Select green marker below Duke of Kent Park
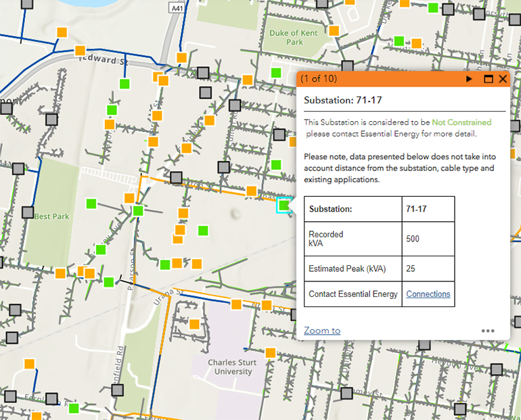This screenshot has height=420, width=521. pyautogui.click(x=275, y=73)
